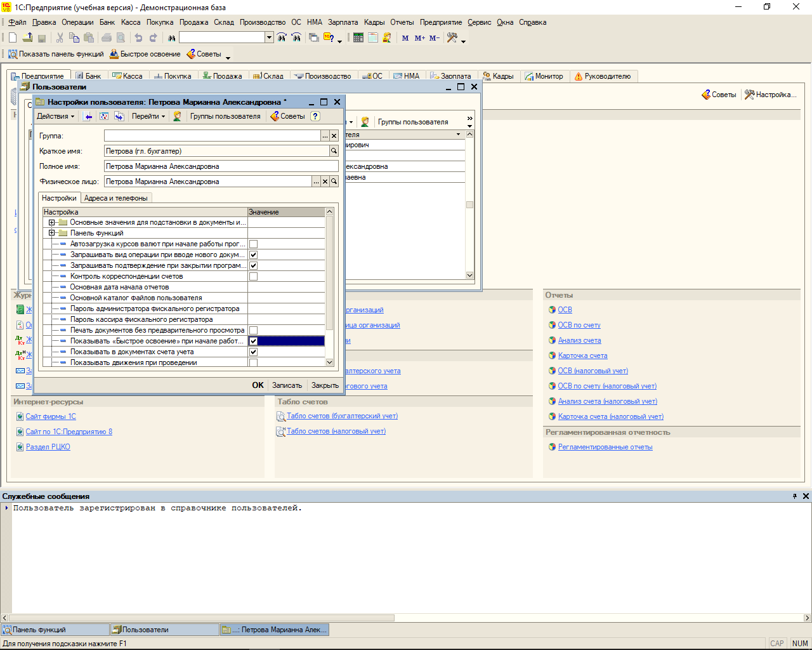Click the undo arrow in toolbar
Viewport: 812px width, 650px height.
click(x=138, y=38)
